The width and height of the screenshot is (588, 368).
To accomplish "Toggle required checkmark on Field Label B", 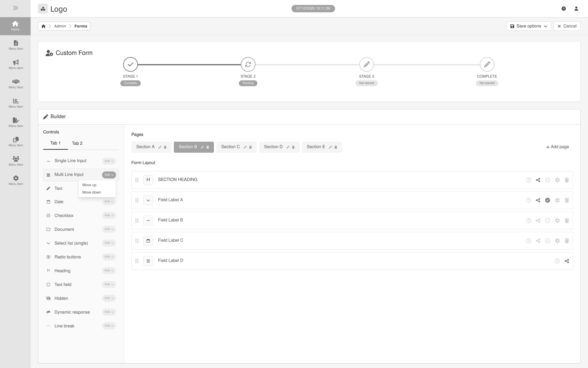I will (x=547, y=220).
